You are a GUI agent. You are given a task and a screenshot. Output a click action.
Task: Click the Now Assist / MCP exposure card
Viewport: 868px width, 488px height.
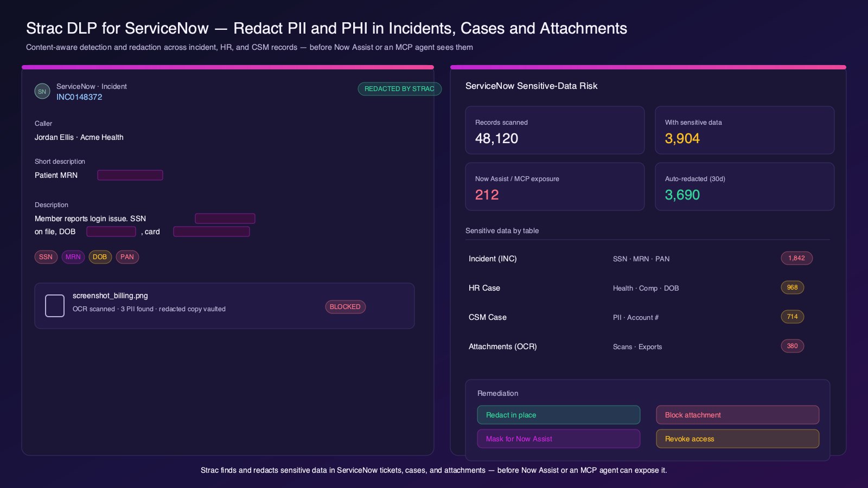[555, 187]
